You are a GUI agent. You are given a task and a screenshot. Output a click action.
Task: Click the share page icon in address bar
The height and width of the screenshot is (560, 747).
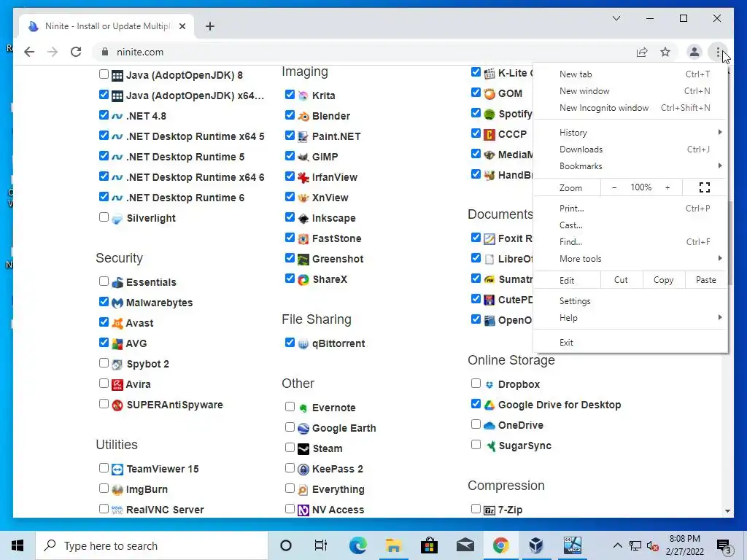pyautogui.click(x=642, y=52)
